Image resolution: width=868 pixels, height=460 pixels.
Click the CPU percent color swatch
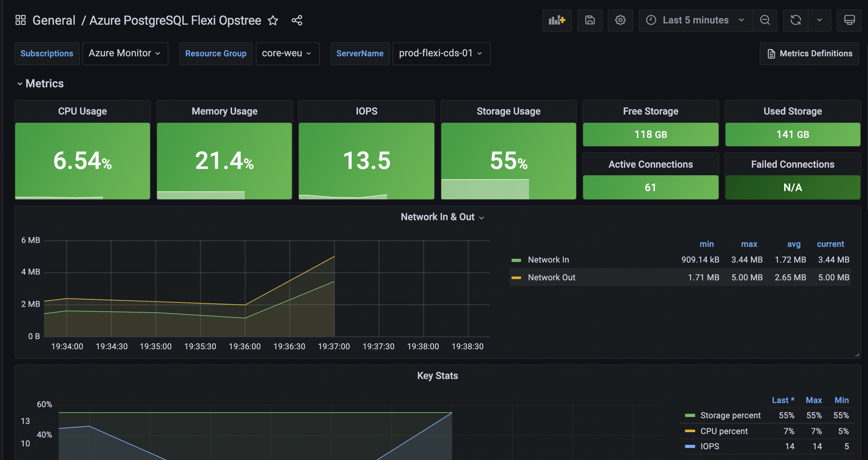[x=690, y=431]
